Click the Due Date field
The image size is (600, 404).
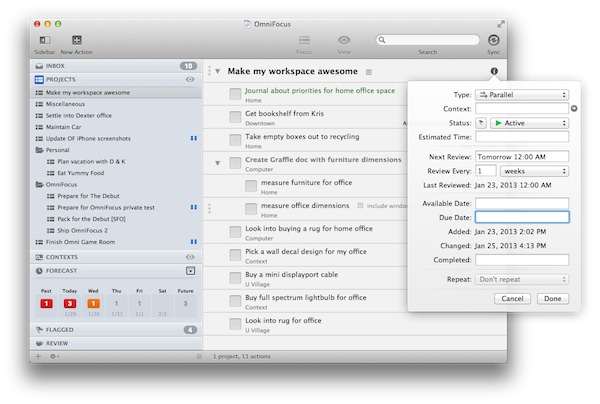coord(522,217)
